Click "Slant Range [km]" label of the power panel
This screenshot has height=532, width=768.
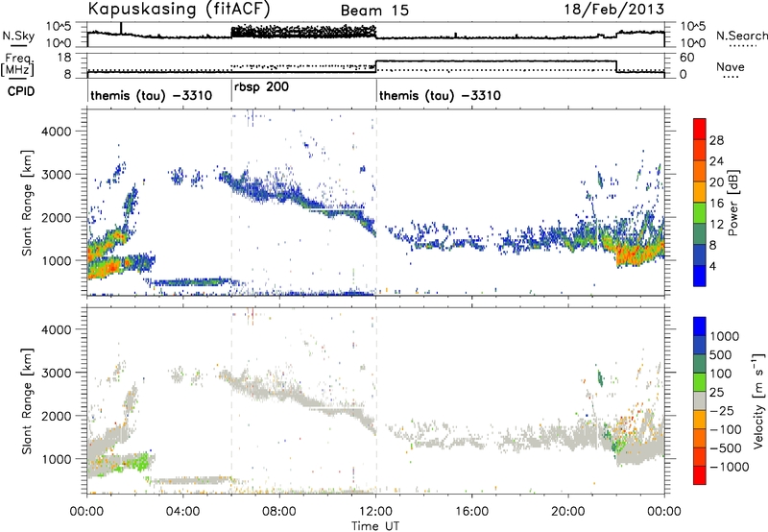(x=27, y=203)
